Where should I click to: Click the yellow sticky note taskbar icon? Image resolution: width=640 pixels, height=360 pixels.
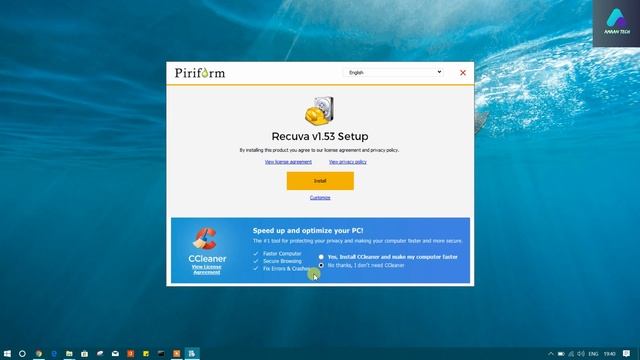[146, 353]
